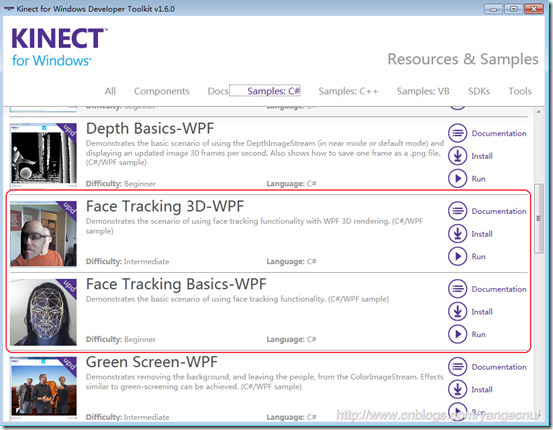
Task: Click the Face Tracking Basics-WPF thumbnail image
Action: pos(43,312)
